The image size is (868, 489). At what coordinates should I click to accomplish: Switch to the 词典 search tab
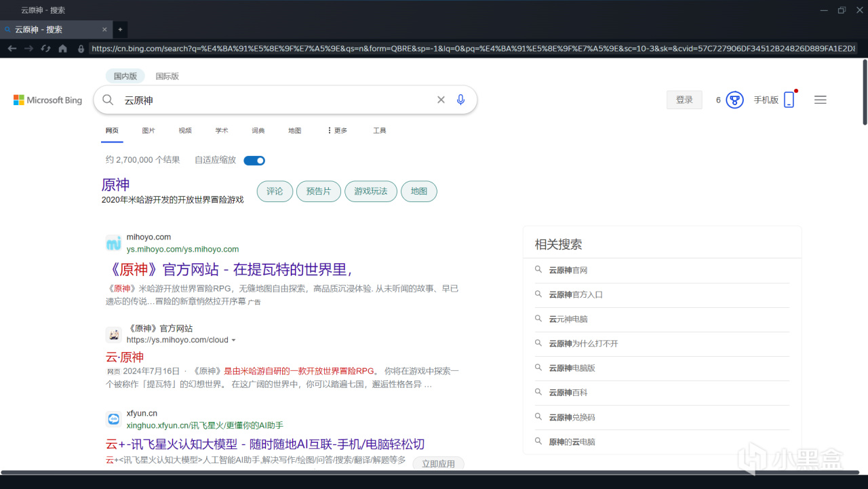pyautogui.click(x=258, y=130)
